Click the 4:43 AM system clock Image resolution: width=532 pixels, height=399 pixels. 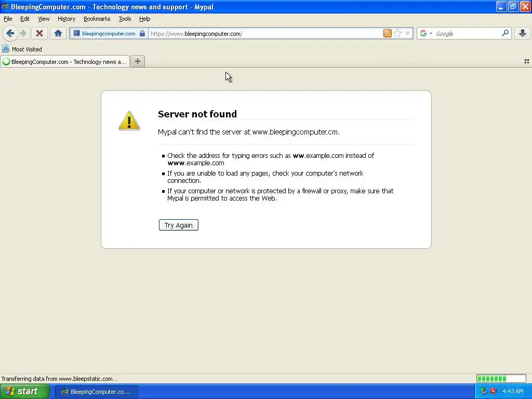click(x=513, y=391)
